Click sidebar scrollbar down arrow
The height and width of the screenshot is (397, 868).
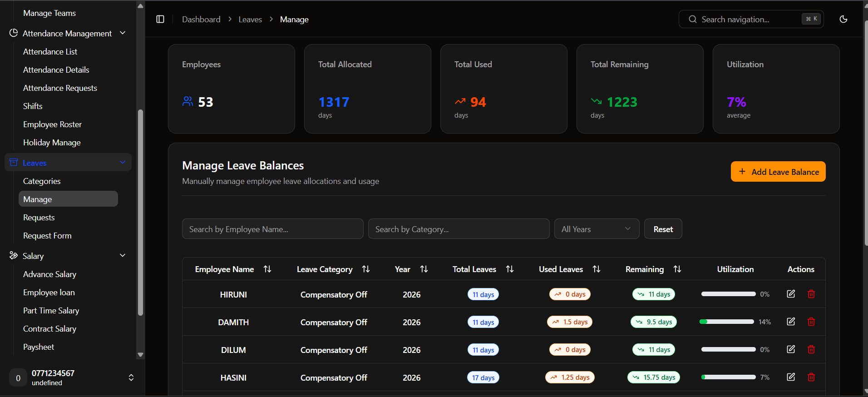140,355
